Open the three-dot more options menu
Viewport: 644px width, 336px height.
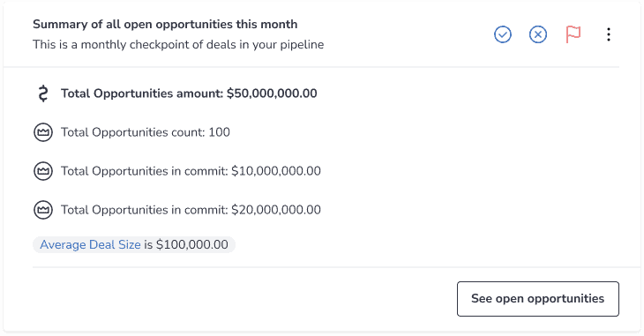(609, 34)
